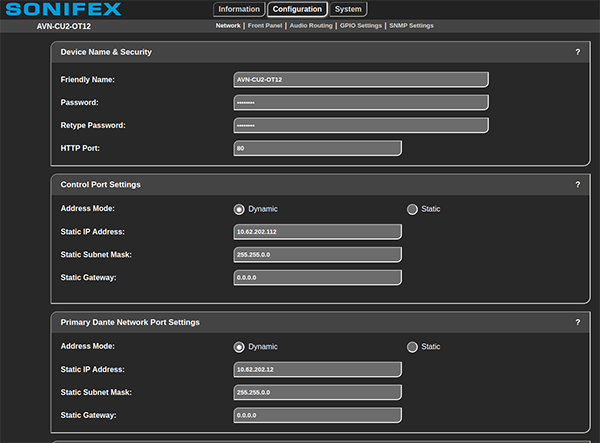Click the Primary Dante Network Port Settings heading

coord(130,322)
